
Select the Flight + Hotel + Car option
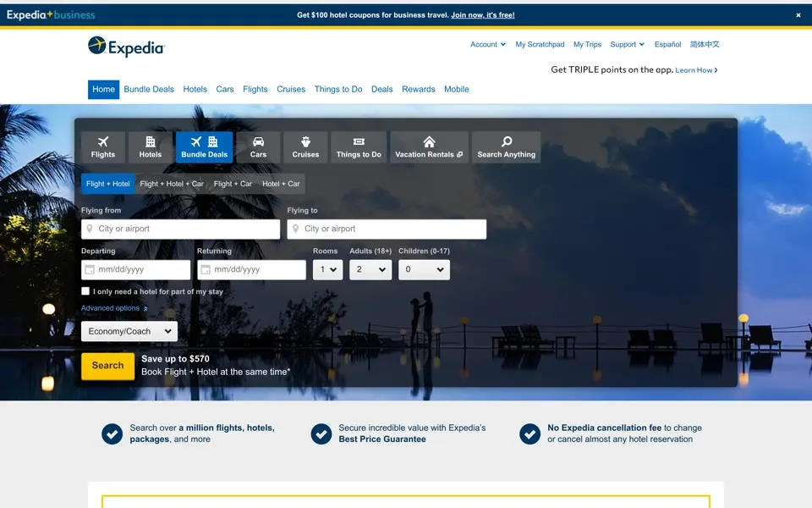172,184
